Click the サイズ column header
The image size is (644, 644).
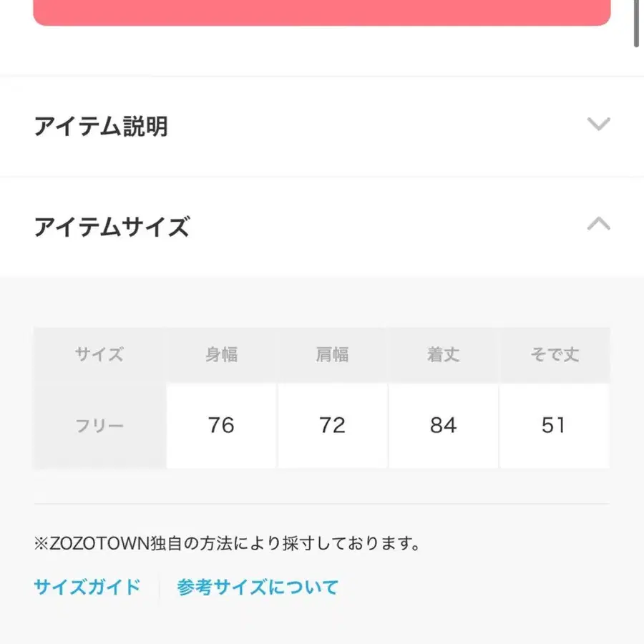[x=98, y=354]
